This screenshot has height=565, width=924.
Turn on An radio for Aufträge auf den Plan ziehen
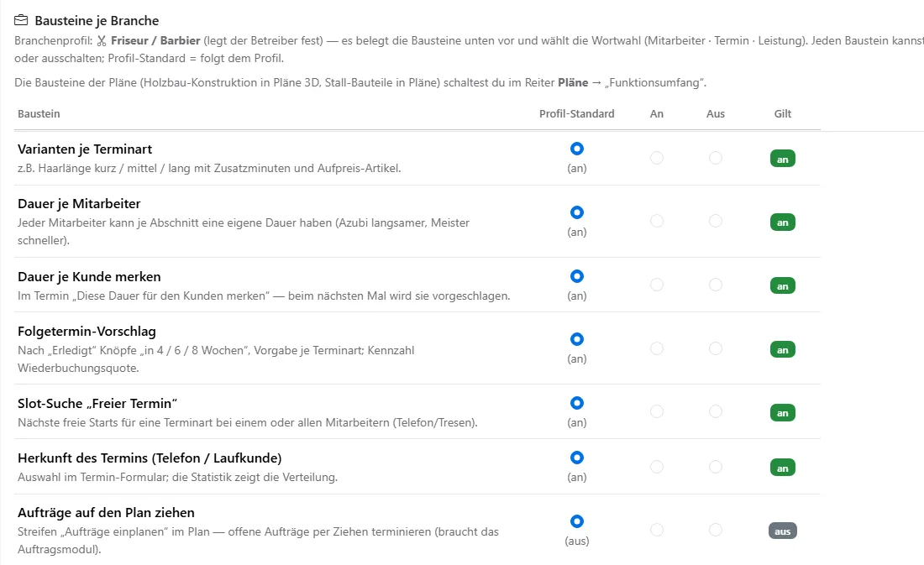click(x=657, y=531)
